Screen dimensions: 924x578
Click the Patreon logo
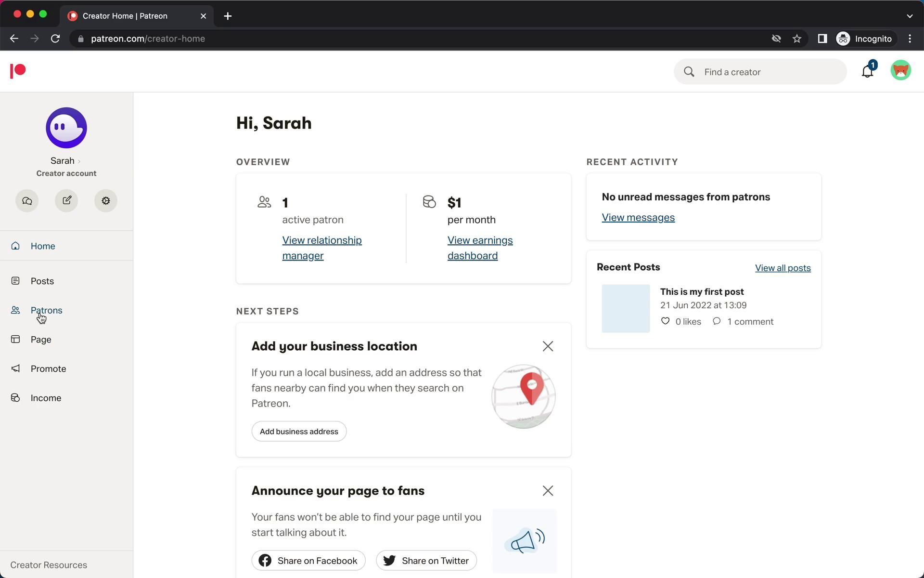(x=18, y=71)
